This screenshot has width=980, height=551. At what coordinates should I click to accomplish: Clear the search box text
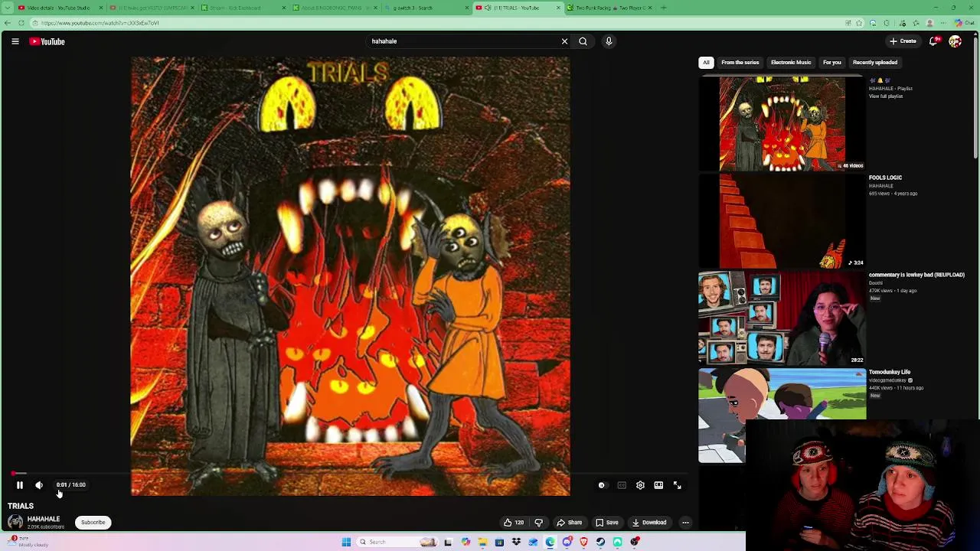(x=564, y=41)
